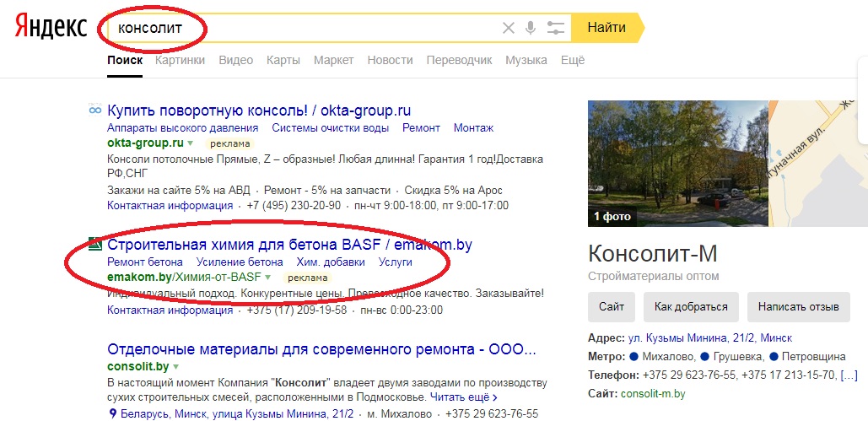Open Системы очистки воды sitelink
This screenshot has height=421, width=868.
[331, 128]
